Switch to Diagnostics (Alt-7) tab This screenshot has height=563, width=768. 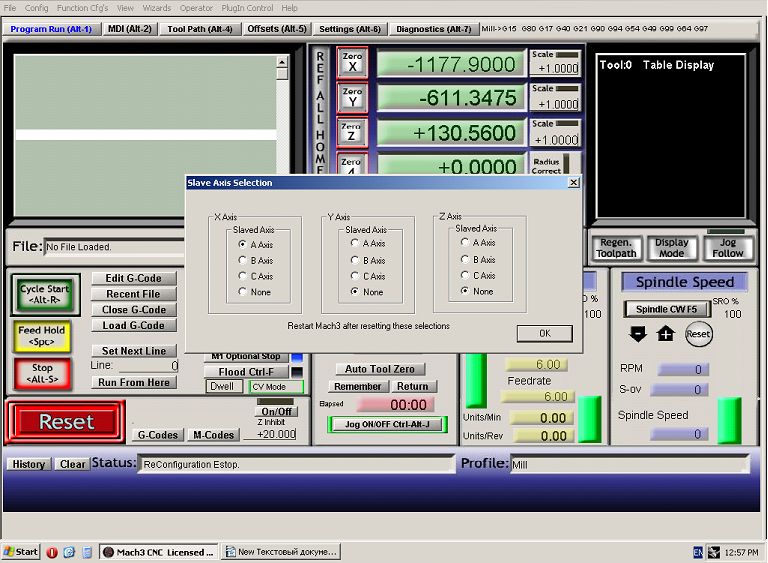[433, 29]
